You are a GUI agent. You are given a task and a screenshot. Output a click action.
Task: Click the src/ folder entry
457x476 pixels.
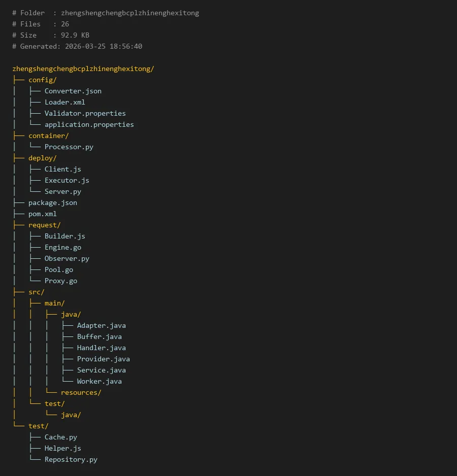point(36,292)
